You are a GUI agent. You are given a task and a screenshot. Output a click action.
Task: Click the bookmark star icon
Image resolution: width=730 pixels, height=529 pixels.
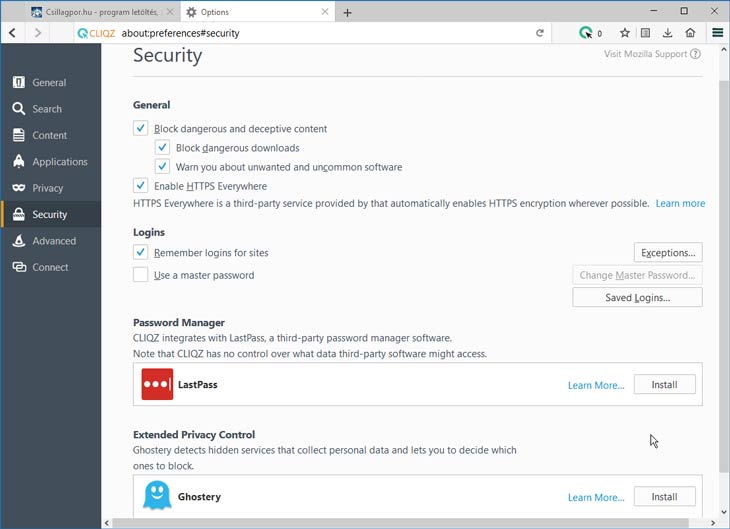pyautogui.click(x=625, y=33)
